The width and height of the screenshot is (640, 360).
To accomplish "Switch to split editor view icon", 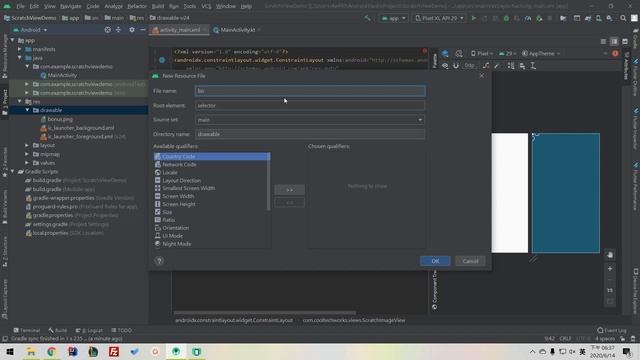I will click(614, 42).
